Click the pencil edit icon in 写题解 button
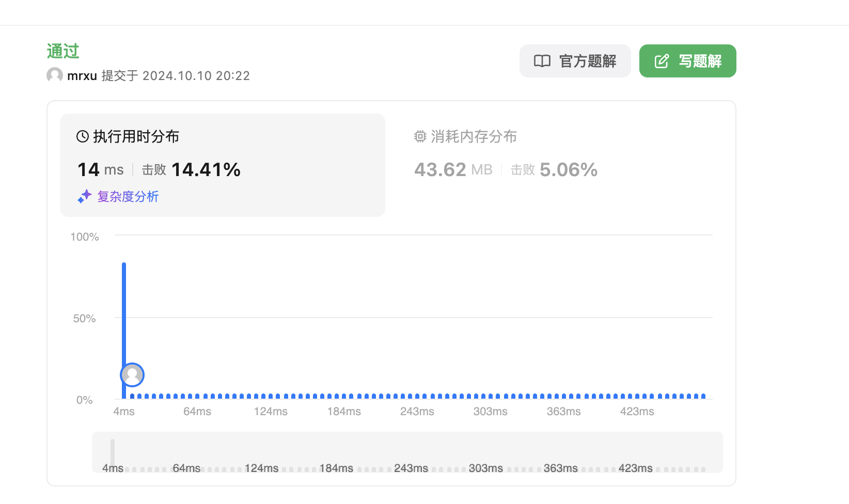 662,61
